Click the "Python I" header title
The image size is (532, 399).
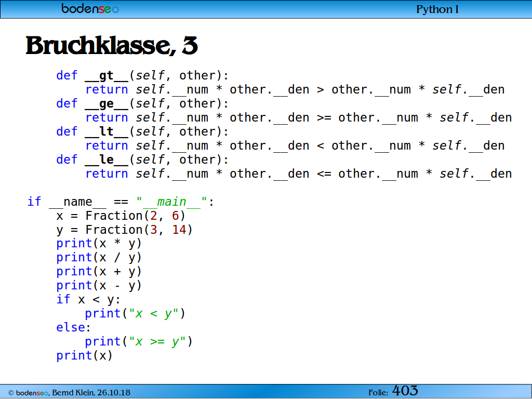437,9
